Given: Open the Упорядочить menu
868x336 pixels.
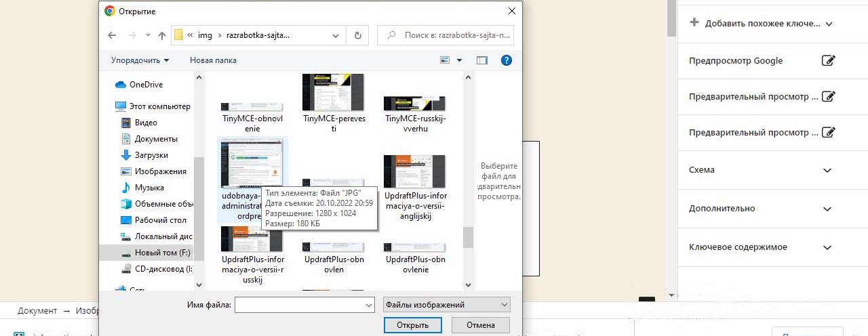Looking at the screenshot, I should tap(140, 60).
